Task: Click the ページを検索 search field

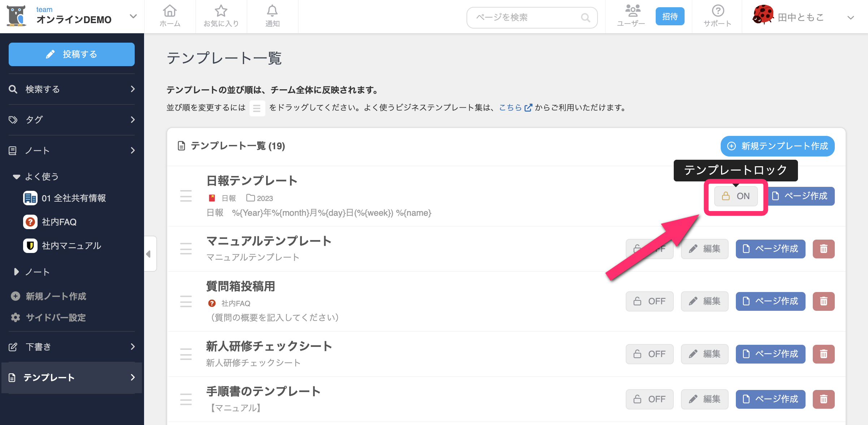Action: (x=527, y=17)
